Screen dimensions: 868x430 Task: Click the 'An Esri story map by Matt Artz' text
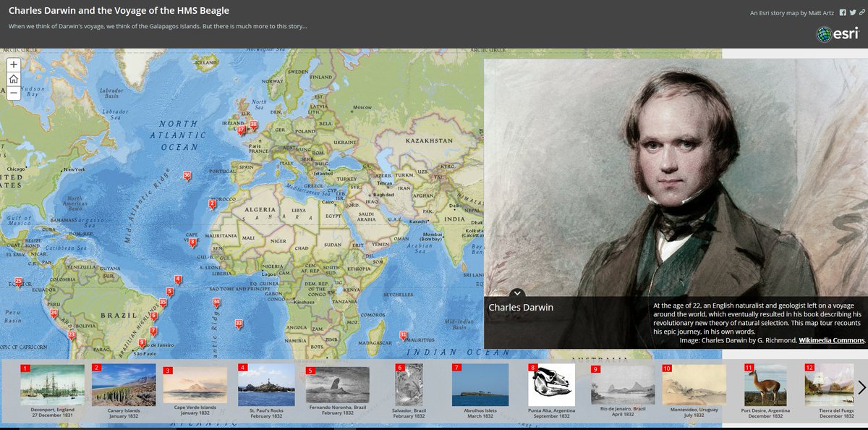point(793,12)
